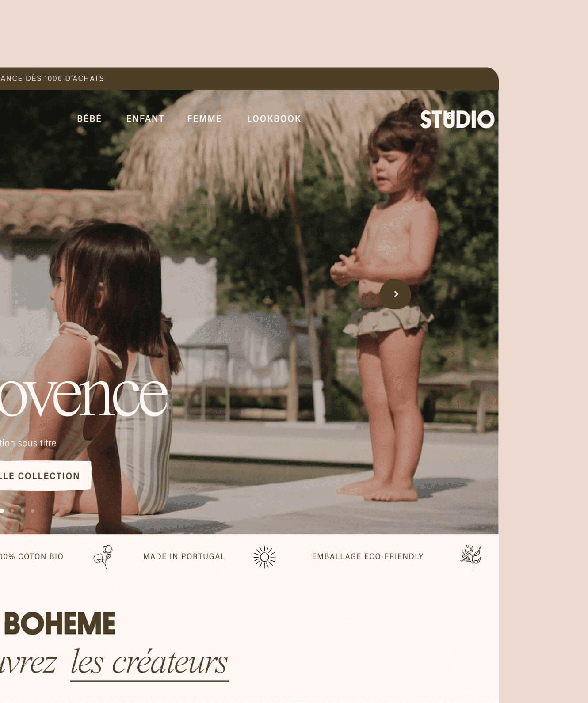Click the cotton flower icon
This screenshot has height=703, width=588.
coord(103,557)
